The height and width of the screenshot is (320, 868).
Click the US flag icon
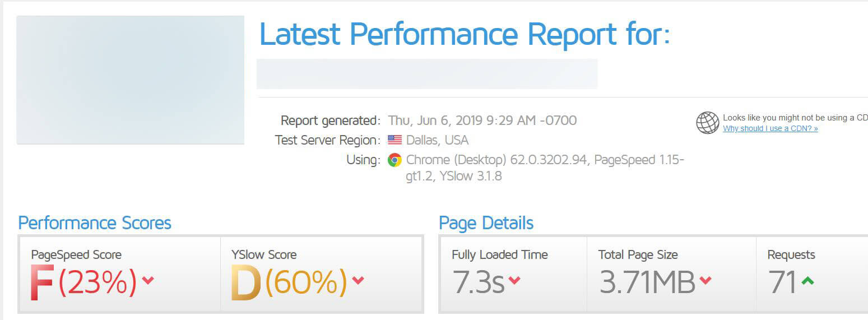(394, 140)
